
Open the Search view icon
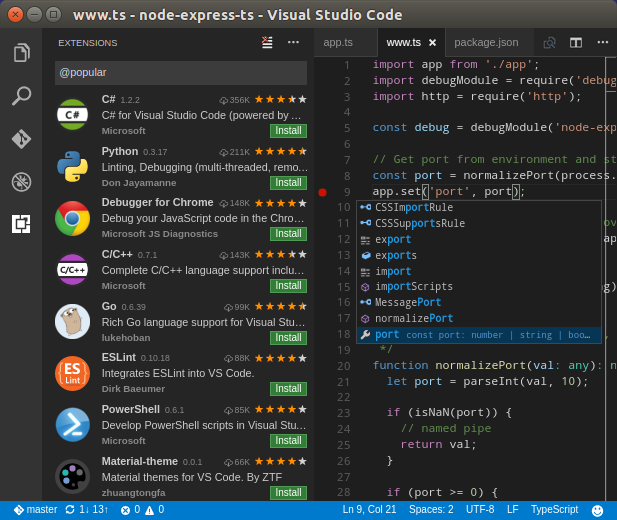21,96
